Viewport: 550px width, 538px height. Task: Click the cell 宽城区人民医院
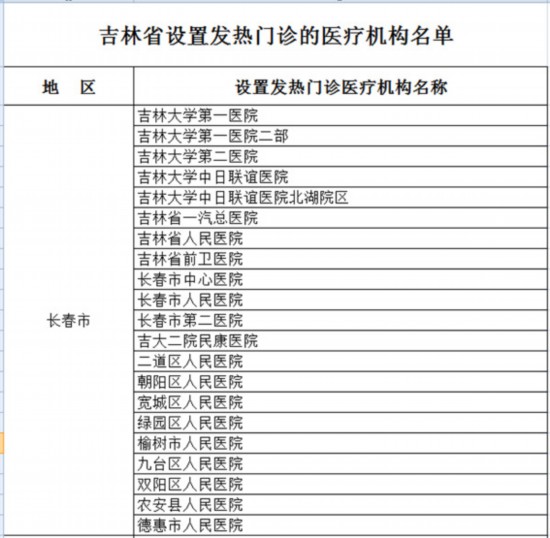click(x=341, y=402)
